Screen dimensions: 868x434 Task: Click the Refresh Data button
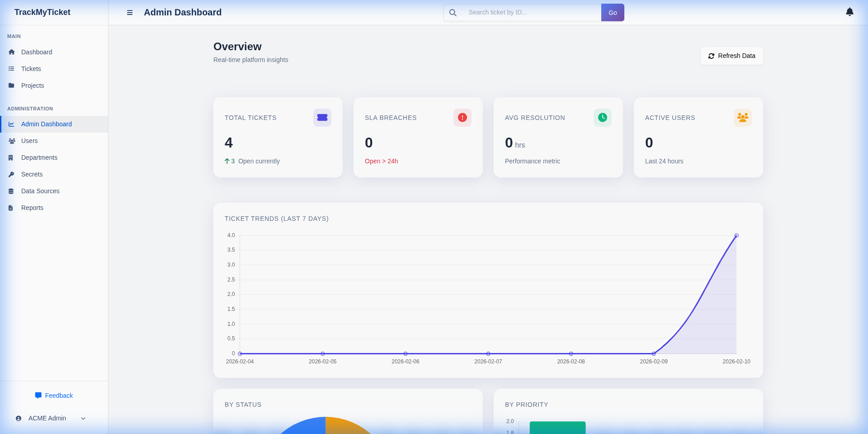pos(731,56)
